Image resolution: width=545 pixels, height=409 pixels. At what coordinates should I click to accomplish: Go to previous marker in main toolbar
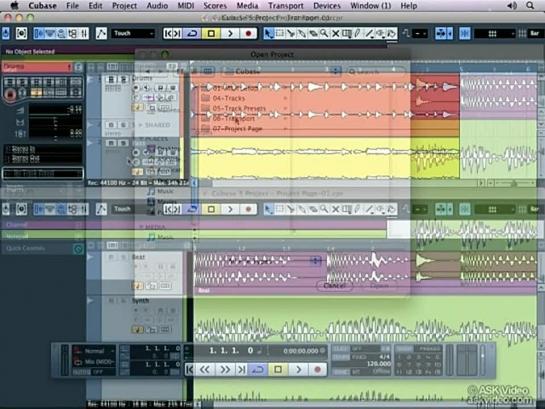click(169, 33)
